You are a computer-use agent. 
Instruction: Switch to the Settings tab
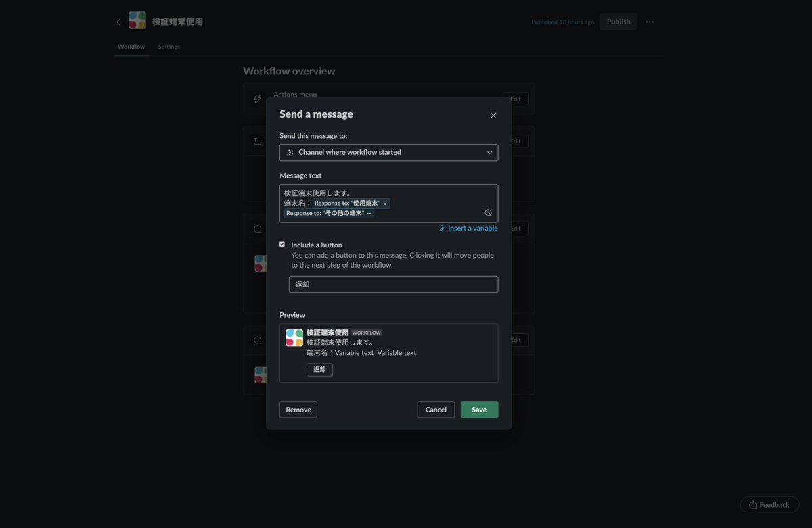point(169,47)
